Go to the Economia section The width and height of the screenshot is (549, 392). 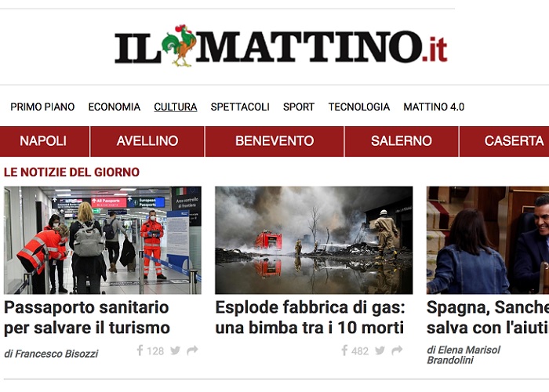[115, 107]
